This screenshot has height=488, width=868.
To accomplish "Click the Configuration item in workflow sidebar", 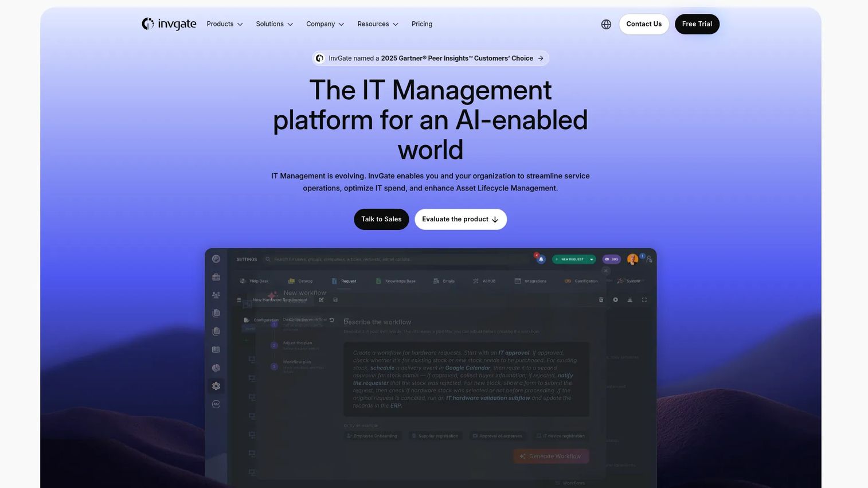I will click(x=262, y=320).
